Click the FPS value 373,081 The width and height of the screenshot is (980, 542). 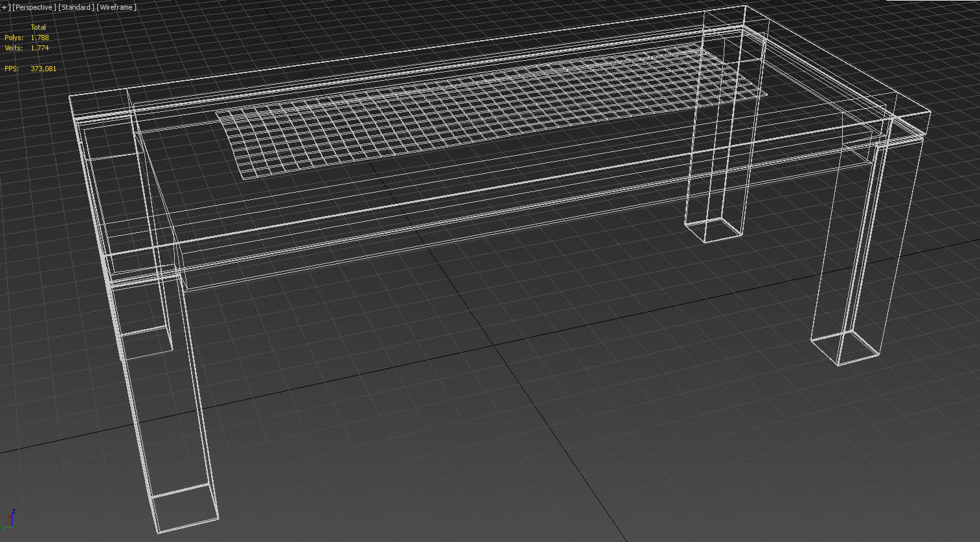tap(43, 68)
